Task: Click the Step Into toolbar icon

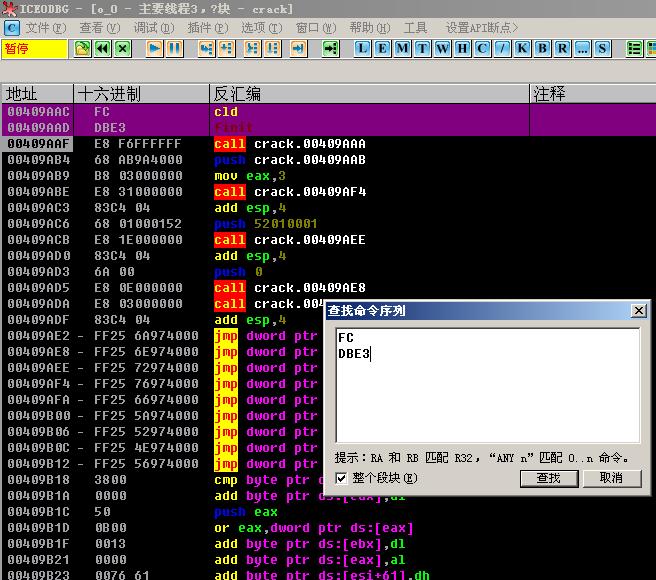Action: (x=206, y=49)
